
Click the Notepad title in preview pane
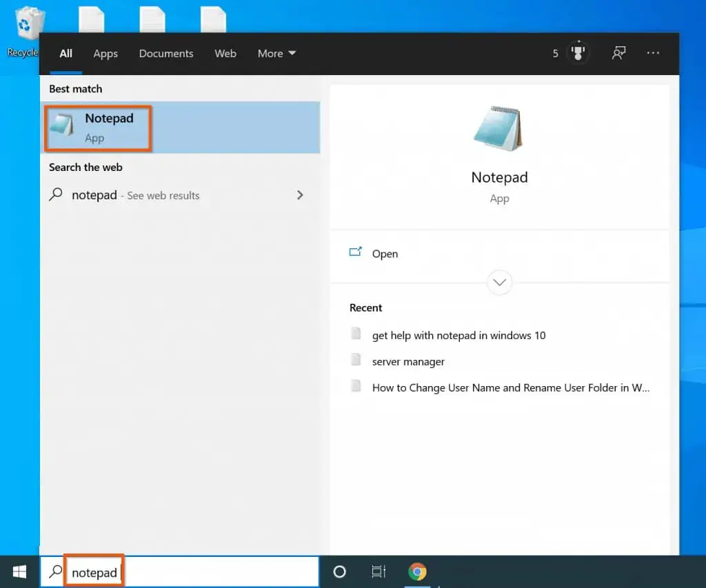pyautogui.click(x=499, y=177)
